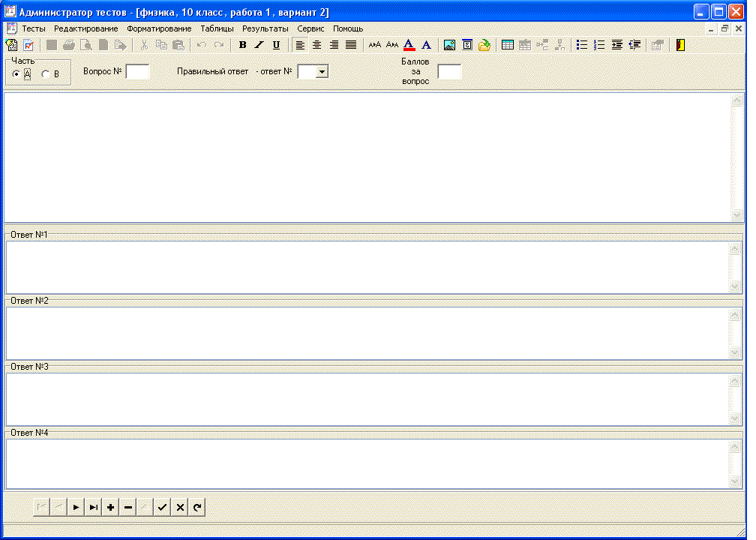The width and height of the screenshot is (756, 540).
Task: Go to the next record arrow
Action: (x=76, y=508)
